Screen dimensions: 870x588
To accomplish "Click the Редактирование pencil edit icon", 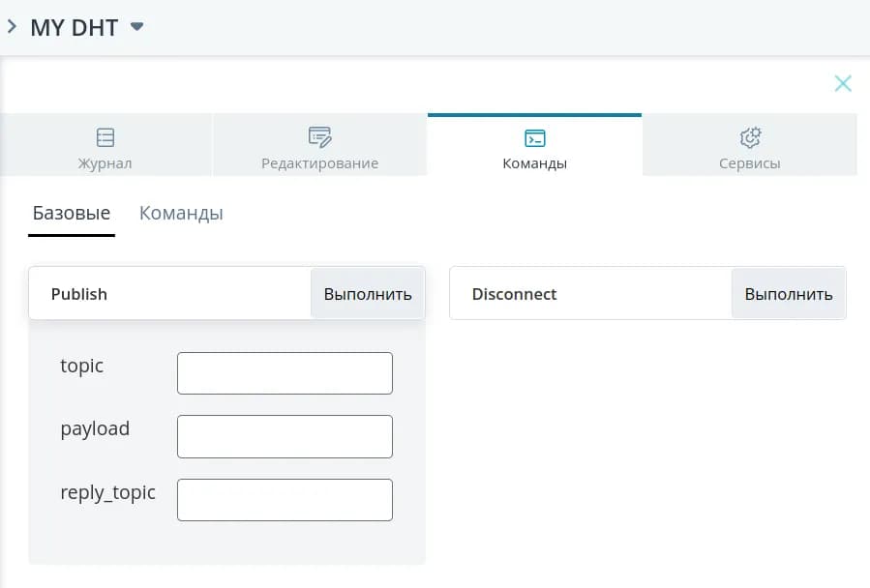I will tap(319, 136).
